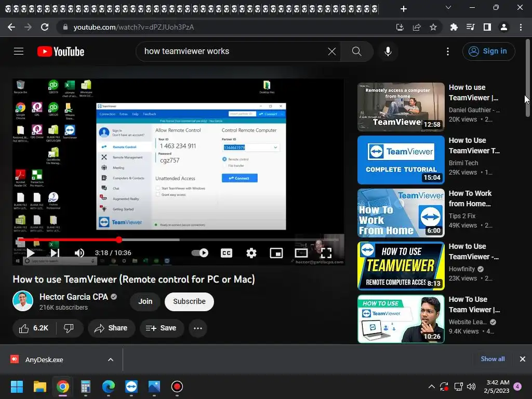Open File Explorer from taskbar
The width and height of the screenshot is (532, 399).
[39, 387]
